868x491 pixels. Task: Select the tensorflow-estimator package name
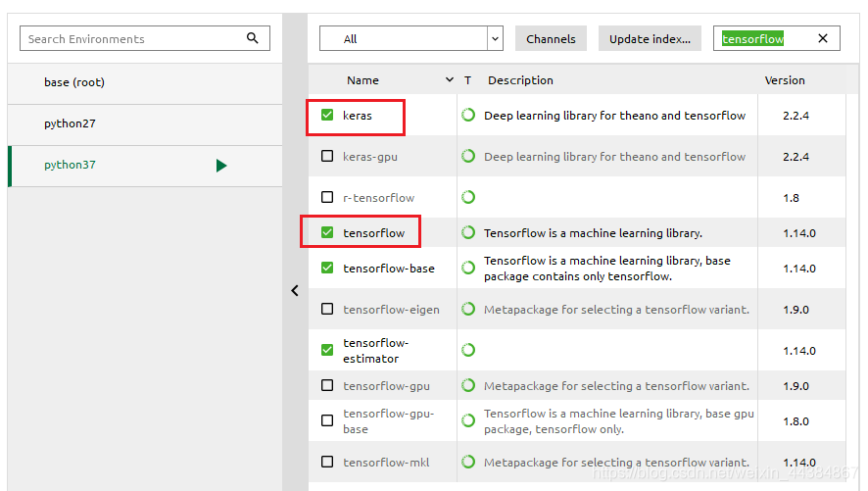point(375,351)
